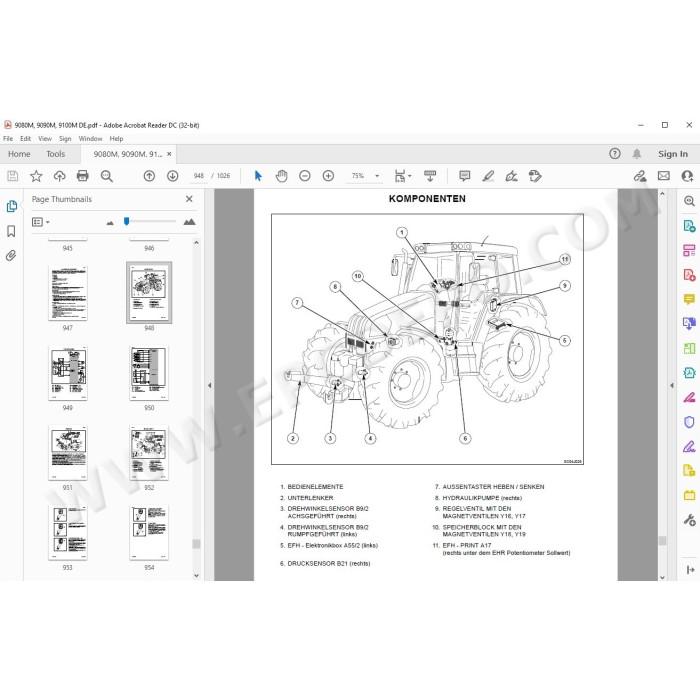The height and width of the screenshot is (700, 700).
Task: Switch to the Tools tab
Action: coord(55,154)
